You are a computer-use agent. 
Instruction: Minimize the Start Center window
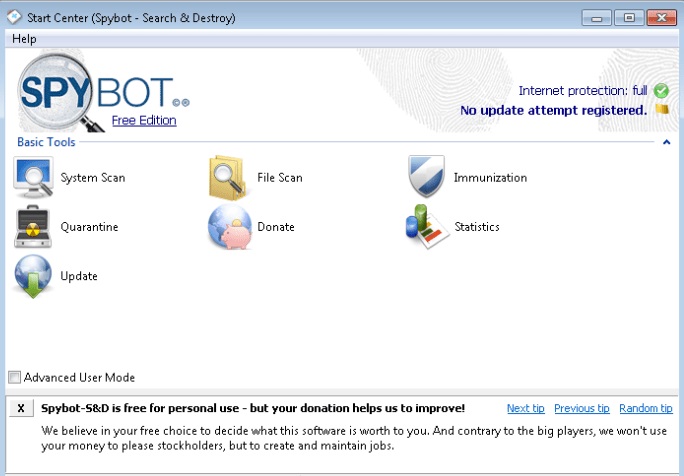[596, 18]
